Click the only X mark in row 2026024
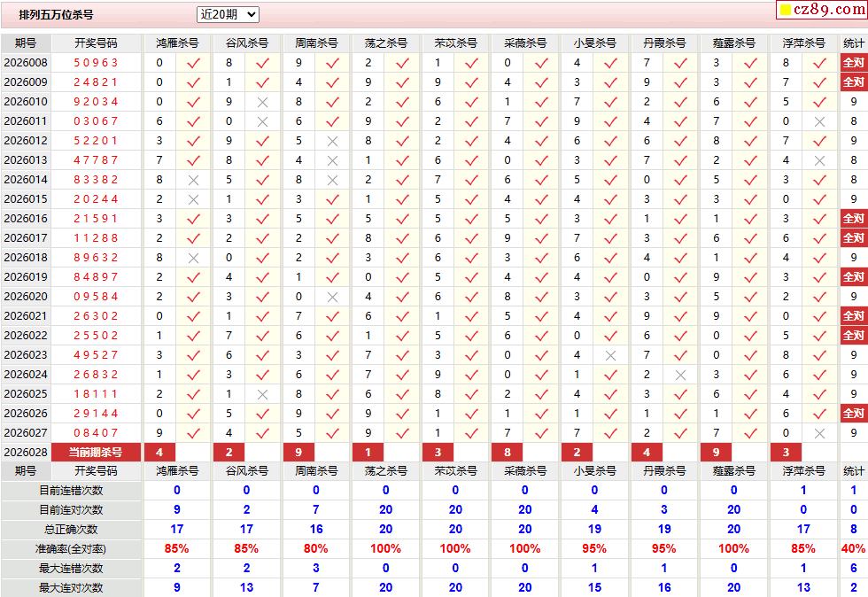The image size is (868, 597). point(680,375)
